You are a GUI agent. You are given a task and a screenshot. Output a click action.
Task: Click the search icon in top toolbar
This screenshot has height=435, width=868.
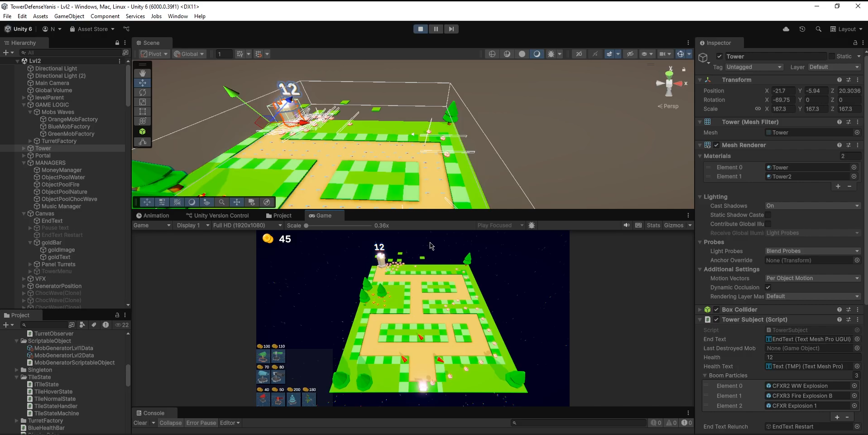click(818, 29)
